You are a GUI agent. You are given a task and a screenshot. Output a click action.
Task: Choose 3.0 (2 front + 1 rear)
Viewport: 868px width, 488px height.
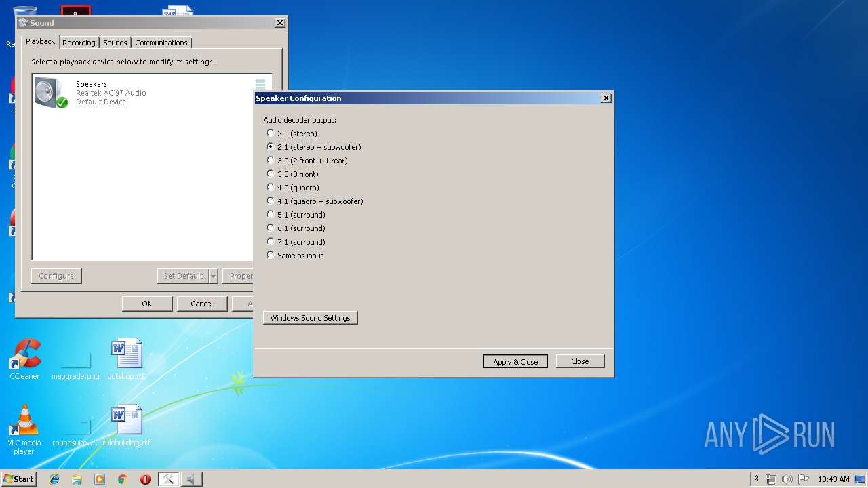[x=271, y=161]
